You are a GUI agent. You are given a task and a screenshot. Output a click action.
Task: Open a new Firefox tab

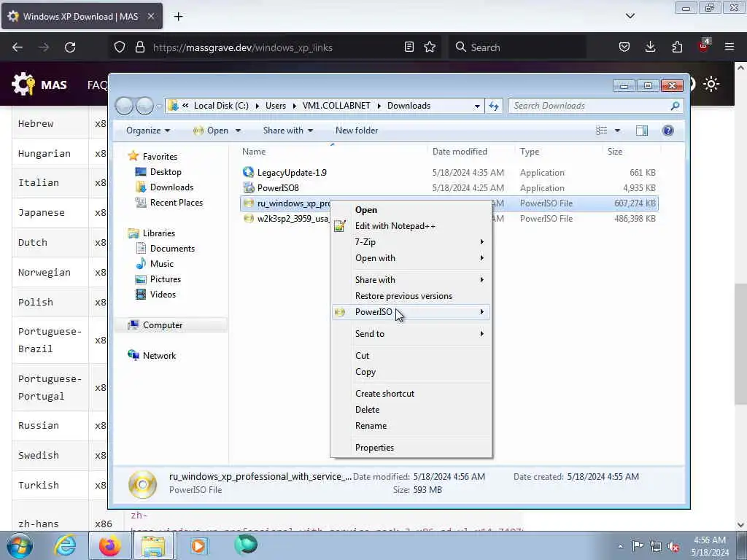[x=178, y=17]
